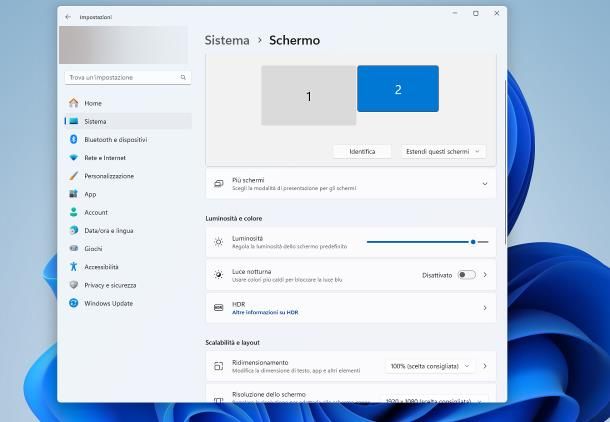This screenshot has height=422, width=610.
Task: Click the Ridimensionamento scale icon
Action: click(x=219, y=366)
